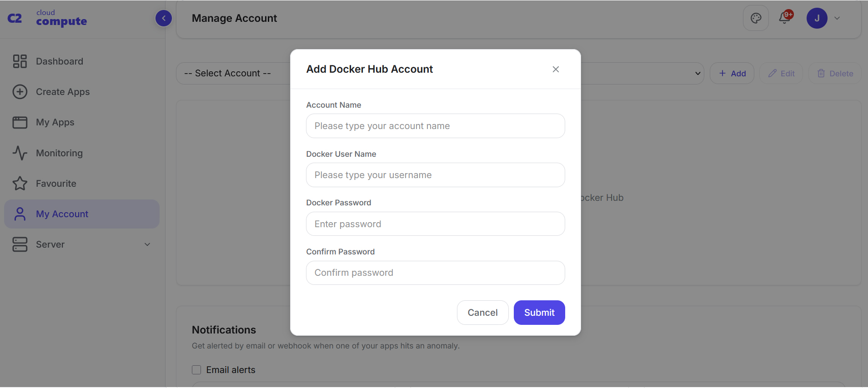Click the My Account person icon
The width and height of the screenshot is (868, 388).
[20, 214]
